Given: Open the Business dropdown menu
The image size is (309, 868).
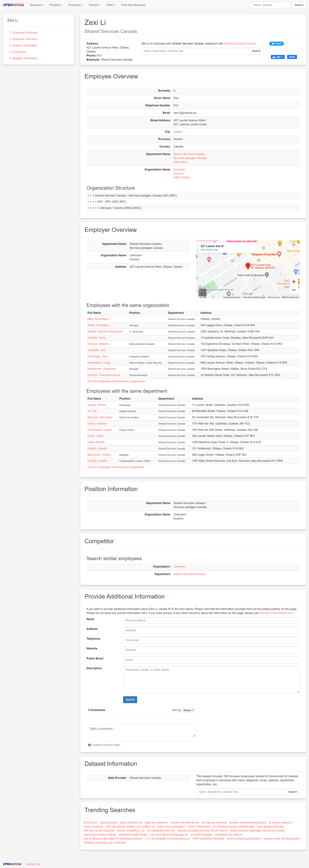Looking at the screenshot, I should click(x=36, y=5).
